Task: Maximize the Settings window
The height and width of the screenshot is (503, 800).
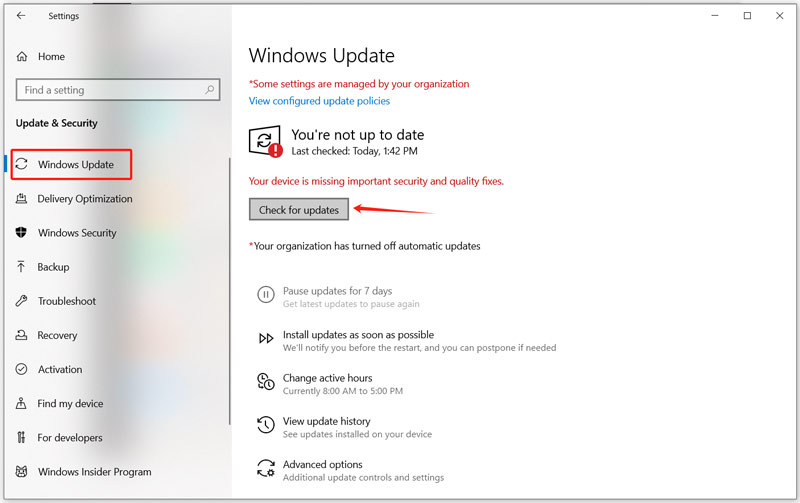Action: (x=747, y=16)
